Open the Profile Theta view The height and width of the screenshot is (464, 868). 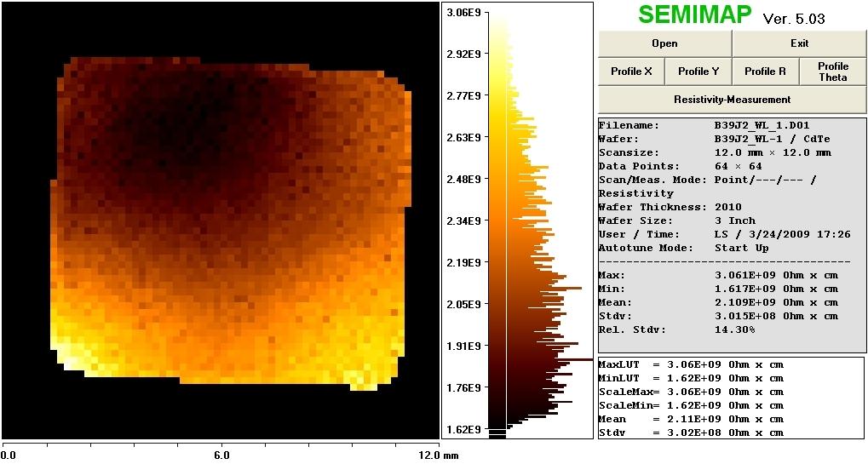[x=832, y=72]
